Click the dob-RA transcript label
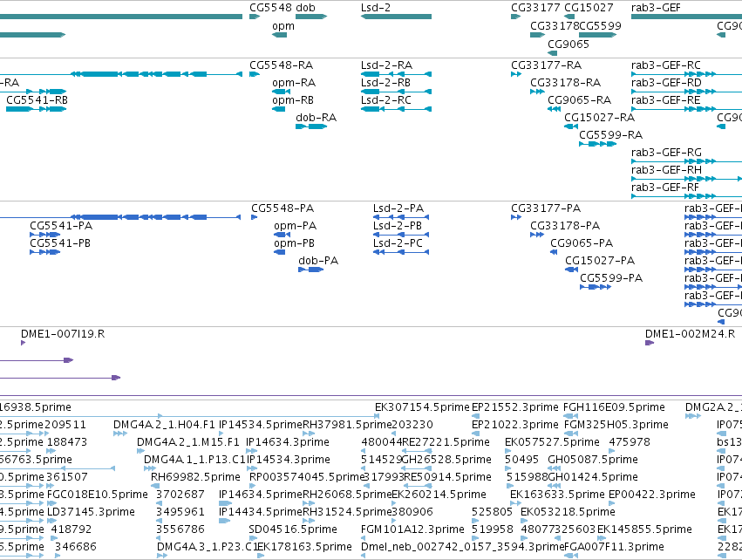 (317, 118)
